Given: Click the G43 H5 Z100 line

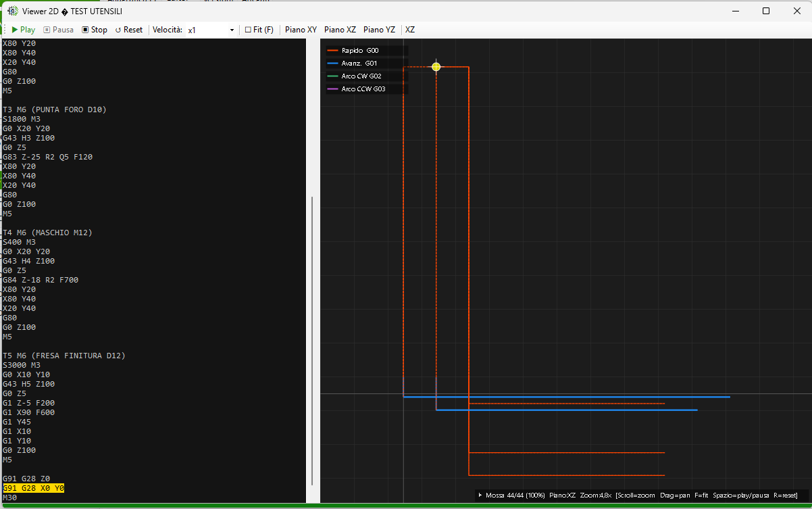Looking at the screenshot, I should tap(29, 384).
